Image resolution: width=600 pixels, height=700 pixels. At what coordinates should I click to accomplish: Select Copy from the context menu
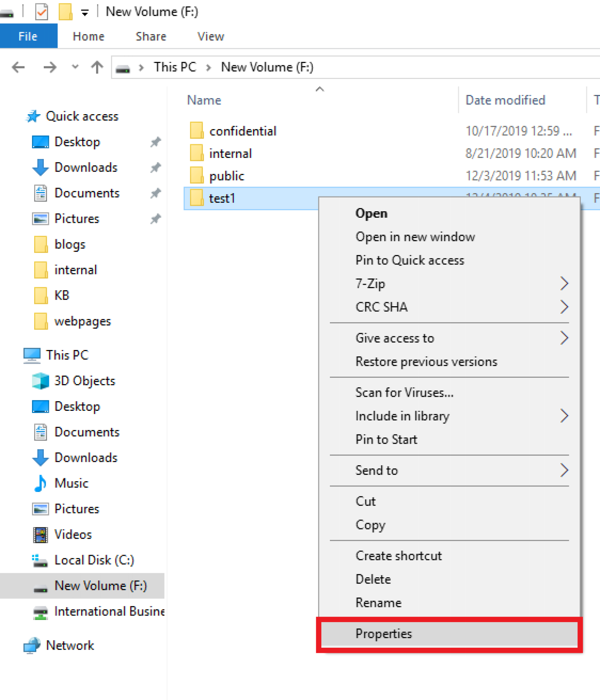point(370,525)
